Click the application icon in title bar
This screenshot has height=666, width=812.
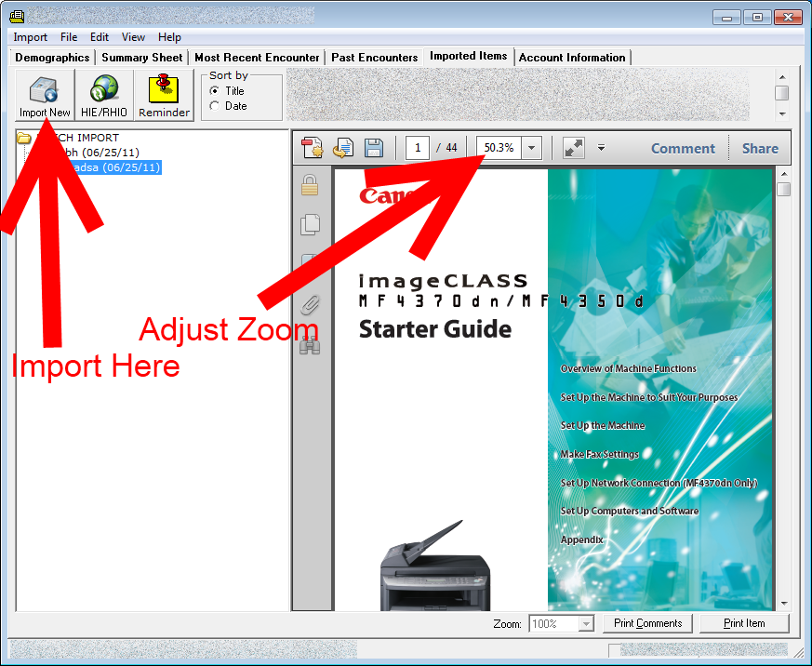pyautogui.click(x=17, y=17)
